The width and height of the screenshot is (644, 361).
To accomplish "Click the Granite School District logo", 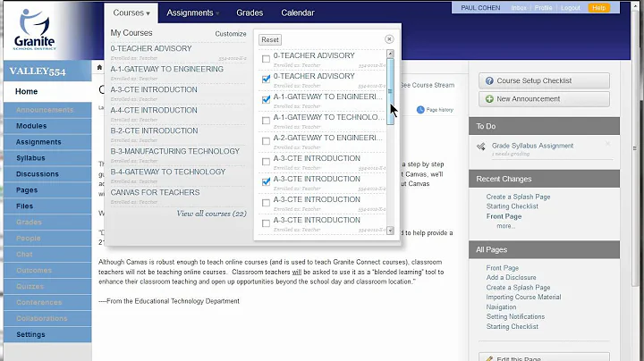I will 35,29.
